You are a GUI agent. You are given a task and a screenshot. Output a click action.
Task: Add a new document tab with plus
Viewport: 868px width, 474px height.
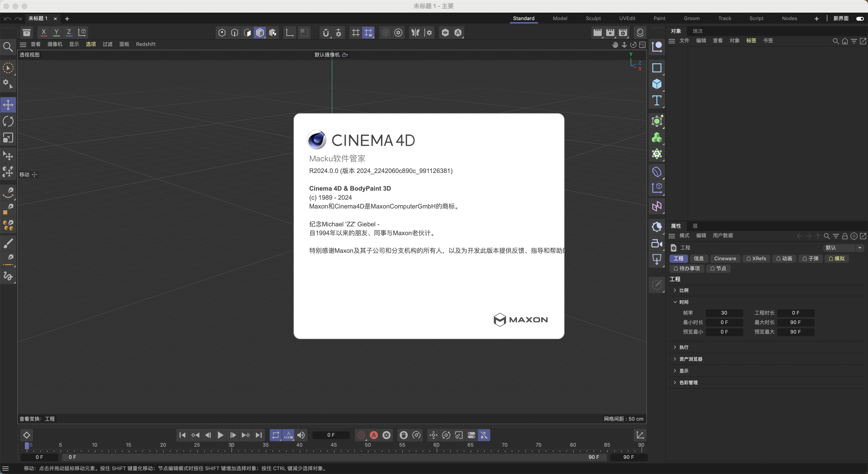tap(67, 19)
